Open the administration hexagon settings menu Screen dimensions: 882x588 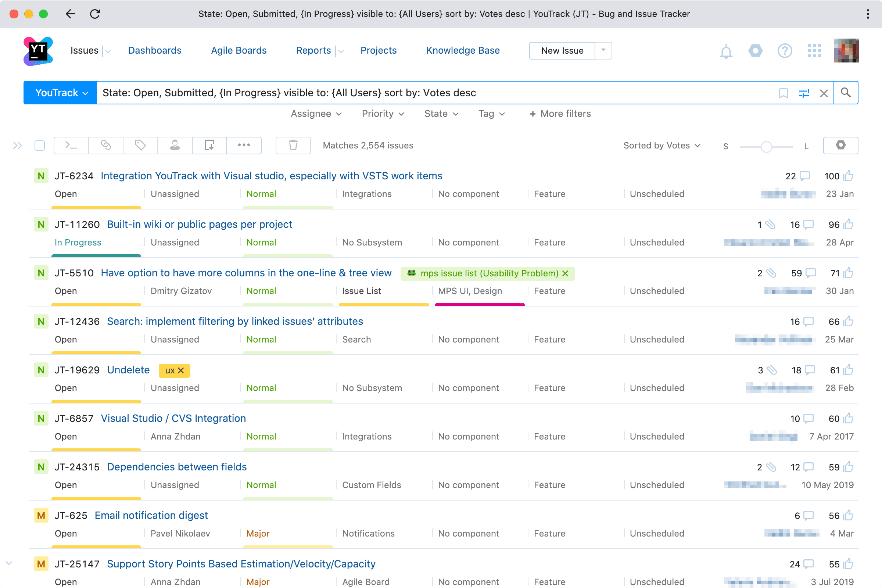pos(755,51)
